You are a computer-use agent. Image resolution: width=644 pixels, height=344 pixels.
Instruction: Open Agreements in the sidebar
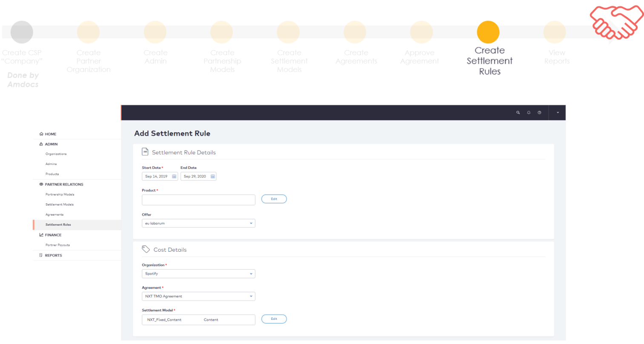click(x=54, y=215)
